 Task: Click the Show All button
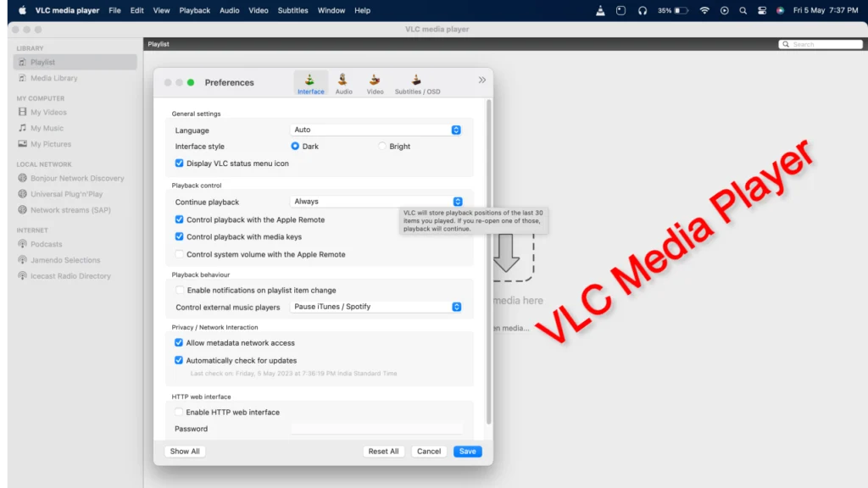[x=185, y=452]
